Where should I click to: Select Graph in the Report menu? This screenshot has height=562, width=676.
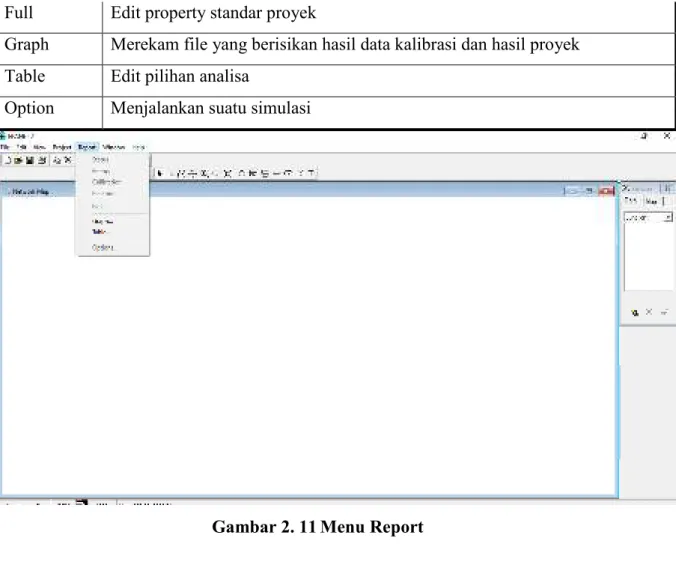click(113, 222)
